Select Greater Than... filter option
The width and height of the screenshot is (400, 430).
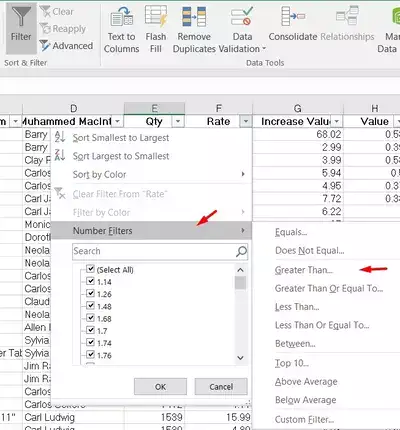point(303,270)
